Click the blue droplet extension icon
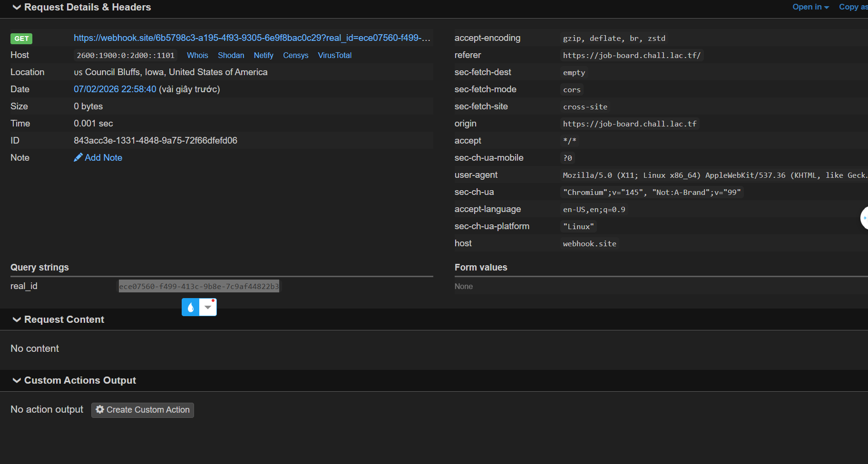The width and height of the screenshot is (868, 464). coord(191,307)
